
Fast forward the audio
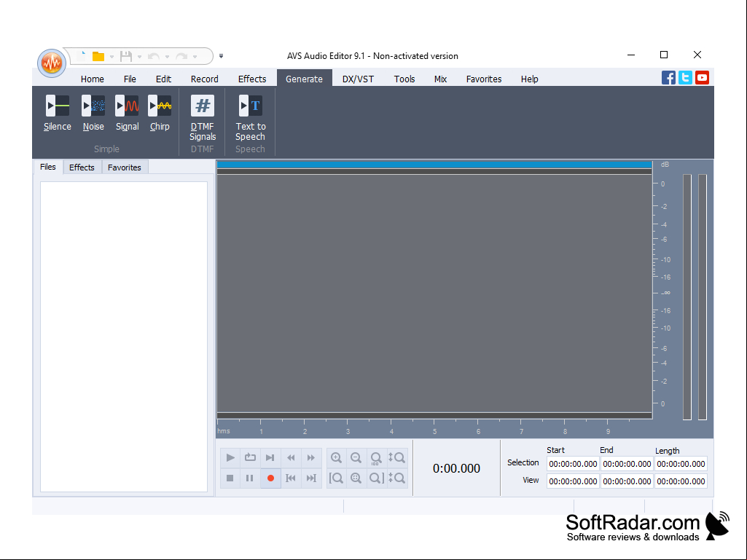(x=311, y=457)
